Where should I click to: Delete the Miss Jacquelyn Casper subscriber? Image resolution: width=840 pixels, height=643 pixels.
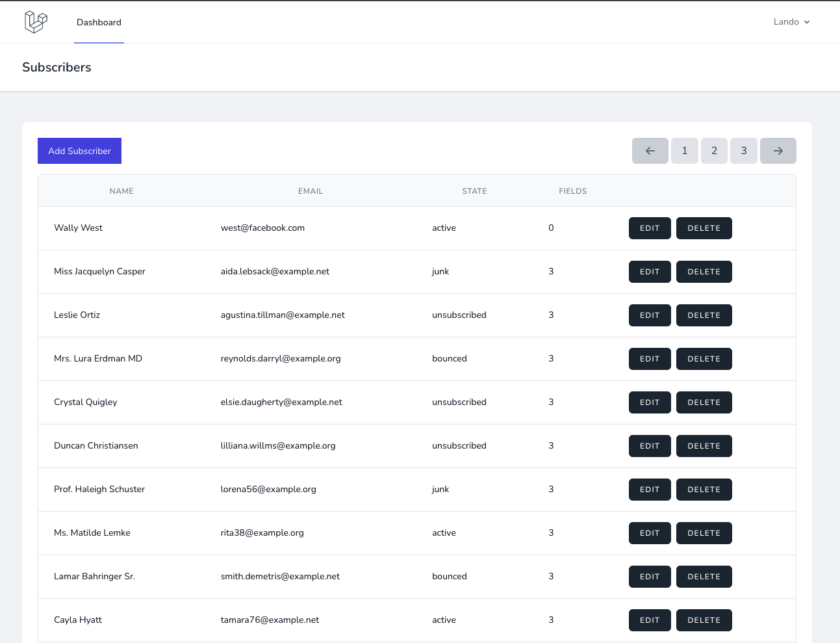704,271
